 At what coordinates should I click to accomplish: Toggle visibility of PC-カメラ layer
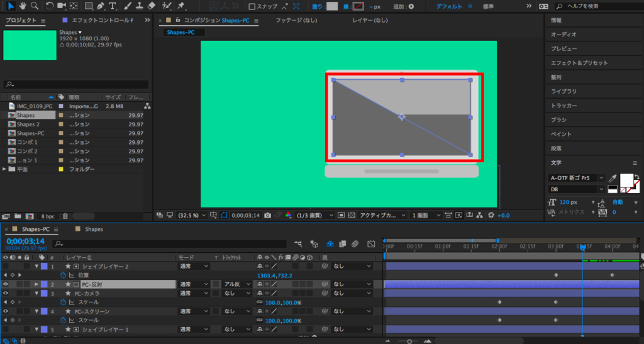pos(6,293)
